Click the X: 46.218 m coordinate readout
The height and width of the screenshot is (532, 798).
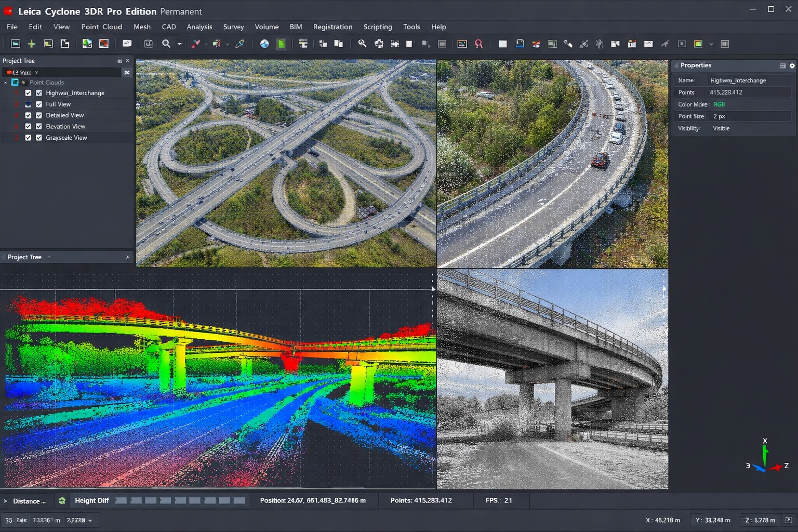pos(663,520)
